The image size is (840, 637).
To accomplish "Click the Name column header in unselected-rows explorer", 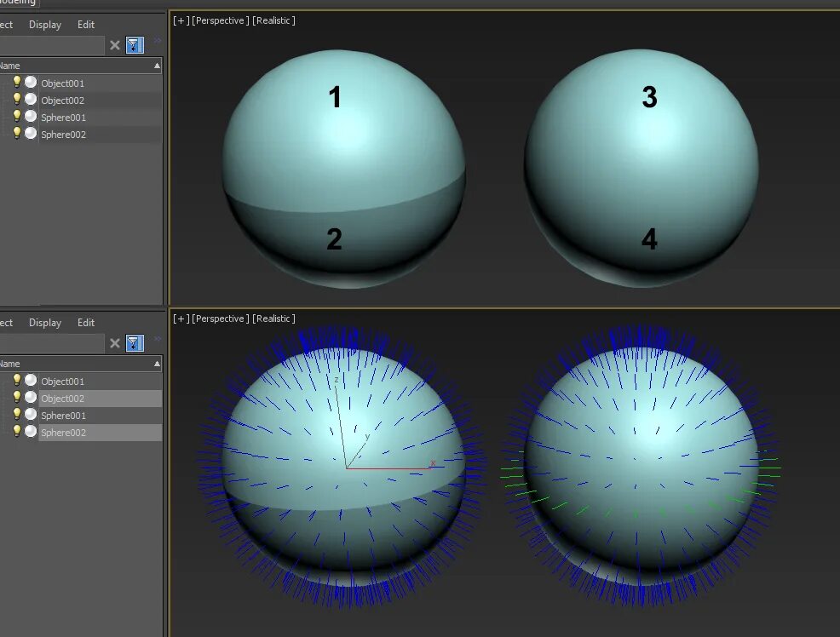I will 80,66.
